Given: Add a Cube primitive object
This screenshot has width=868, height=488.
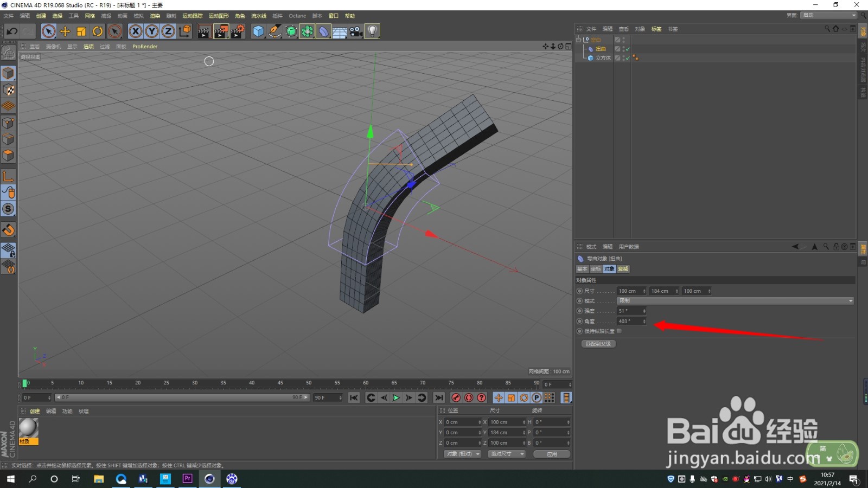Looking at the screenshot, I should click(x=259, y=31).
